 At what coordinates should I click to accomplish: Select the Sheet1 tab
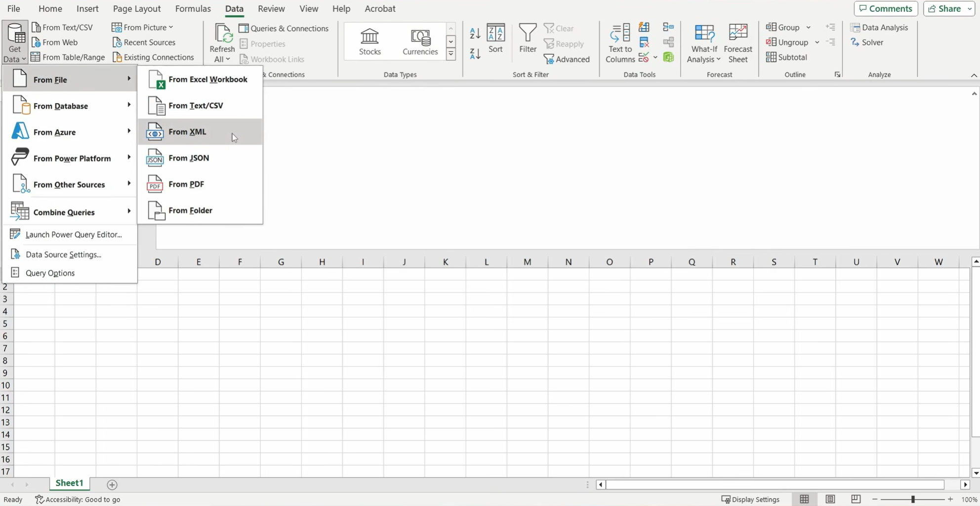click(69, 483)
